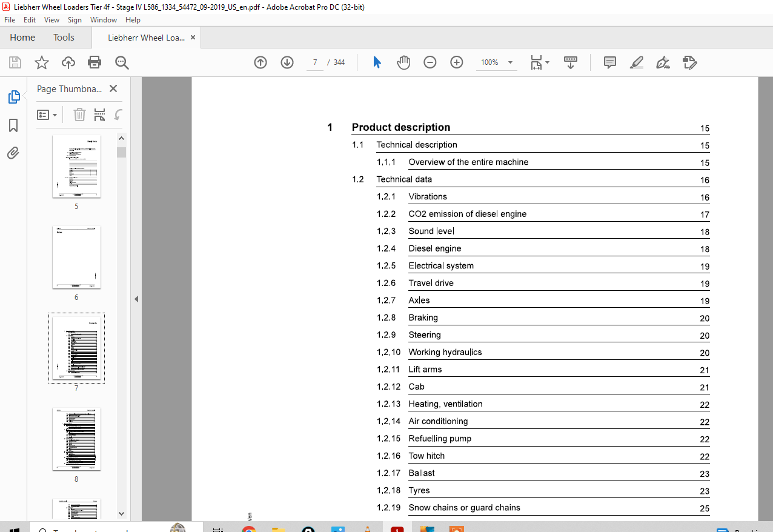The height and width of the screenshot is (532, 773).
Task: Open the Sign menu
Action: 75,20
